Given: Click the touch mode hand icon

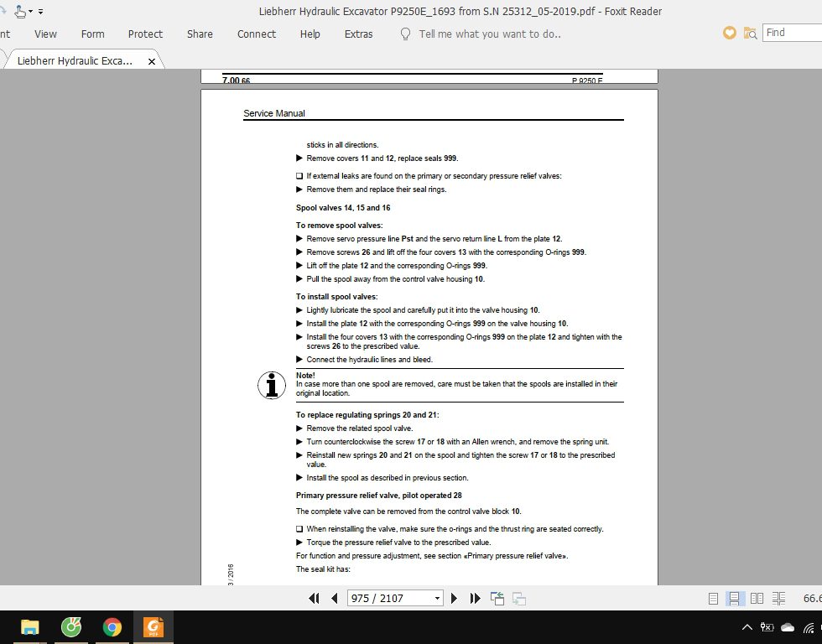Looking at the screenshot, I should click(20, 11).
